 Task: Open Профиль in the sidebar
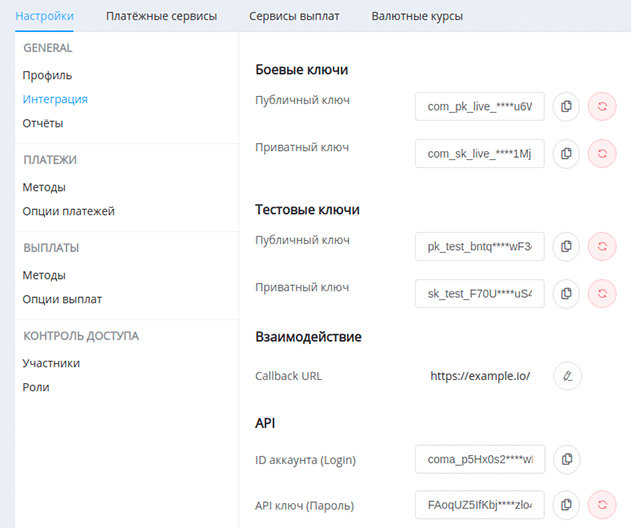click(47, 75)
